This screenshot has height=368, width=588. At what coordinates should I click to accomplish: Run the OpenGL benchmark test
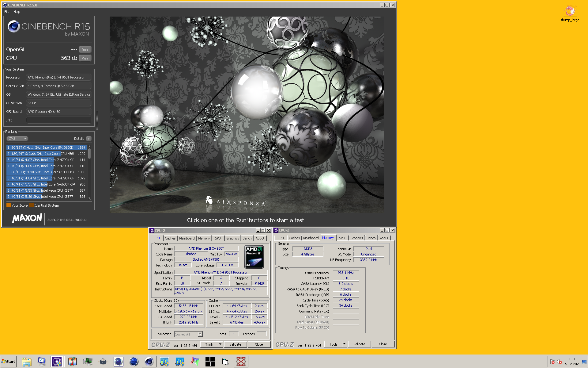click(x=85, y=49)
